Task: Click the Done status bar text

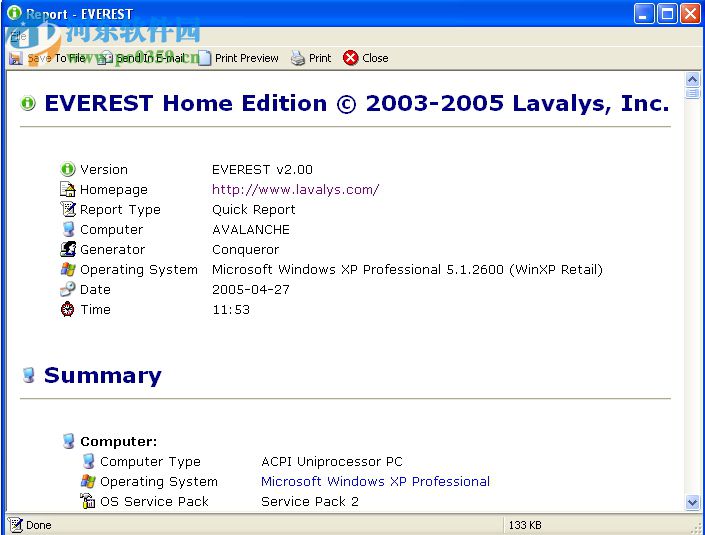Action: pyautogui.click(x=39, y=525)
